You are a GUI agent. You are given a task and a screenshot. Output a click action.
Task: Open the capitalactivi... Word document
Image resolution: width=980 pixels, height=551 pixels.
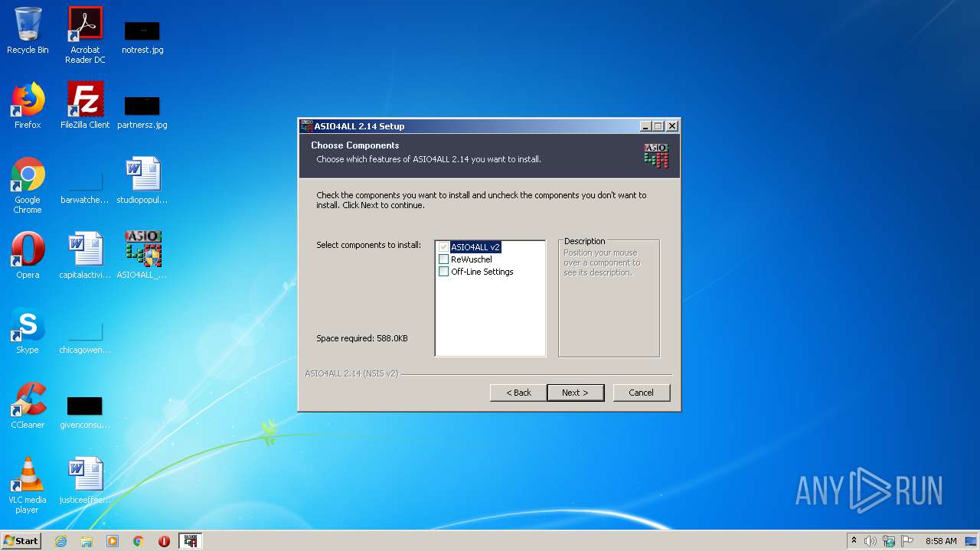[x=85, y=256]
